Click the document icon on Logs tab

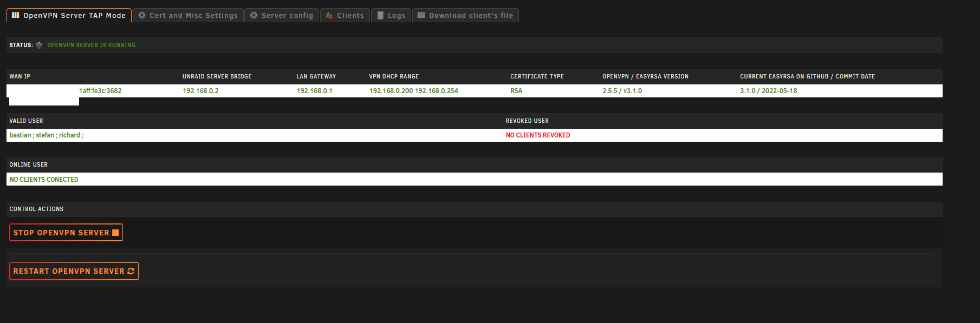(380, 15)
